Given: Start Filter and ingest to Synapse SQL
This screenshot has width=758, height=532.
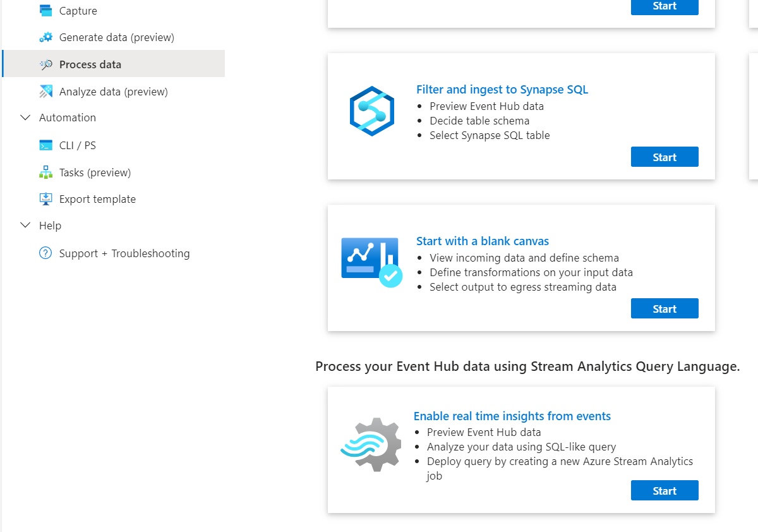Looking at the screenshot, I should (x=665, y=157).
